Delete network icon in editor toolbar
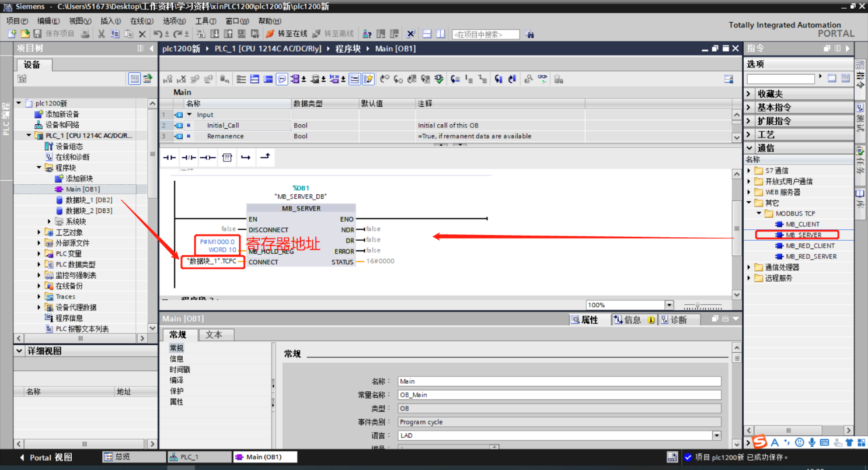 [182, 79]
